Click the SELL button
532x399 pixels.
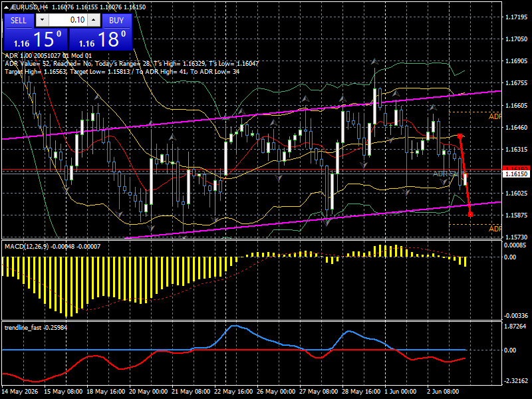[x=19, y=21]
